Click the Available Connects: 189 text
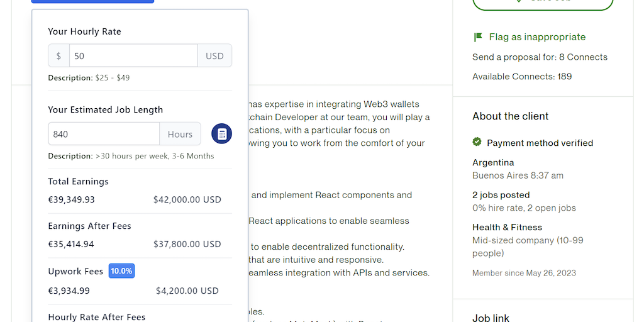This screenshot has height=322, width=644. (522, 77)
